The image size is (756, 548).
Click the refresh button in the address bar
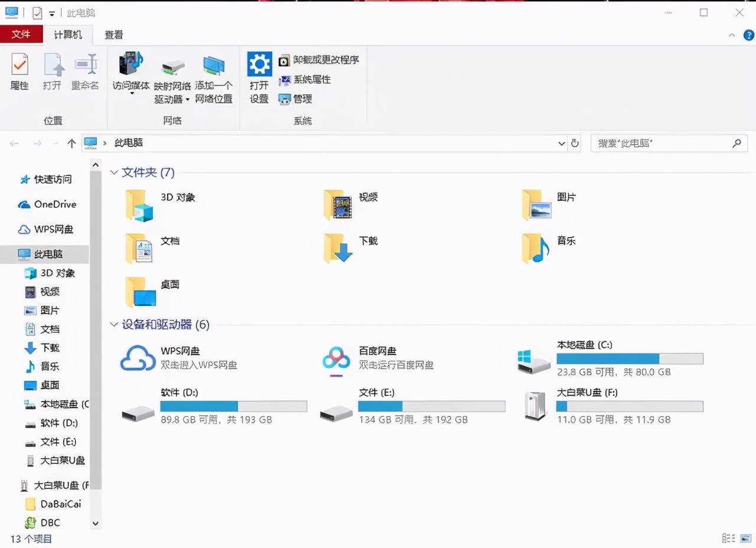[x=575, y=143]
